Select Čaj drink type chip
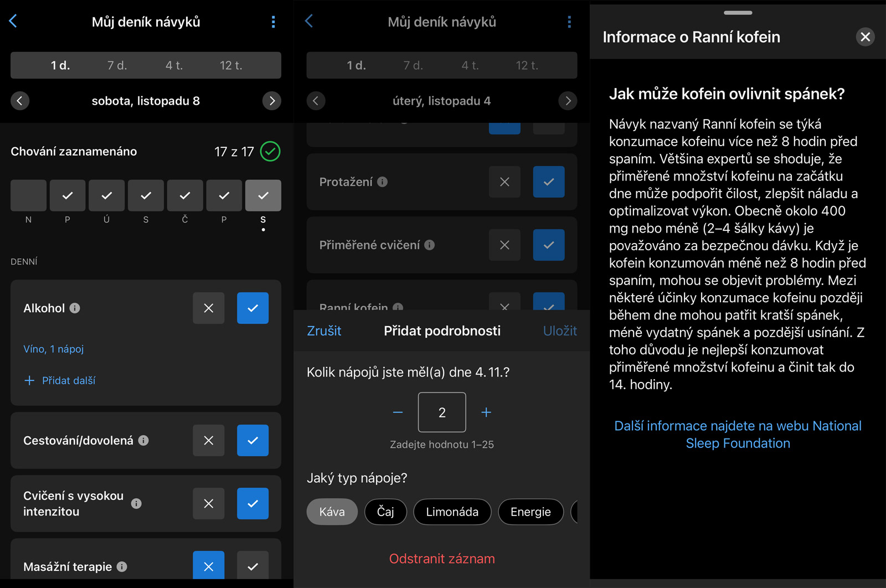Viewport: 886px width, 588px height. (x=385, y=512)
